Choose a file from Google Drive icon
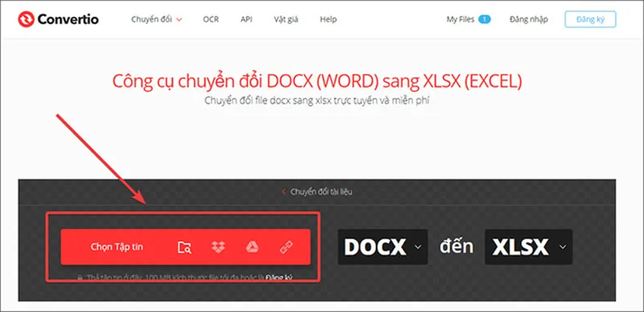644x312 pixels. (x=252, y=247)
